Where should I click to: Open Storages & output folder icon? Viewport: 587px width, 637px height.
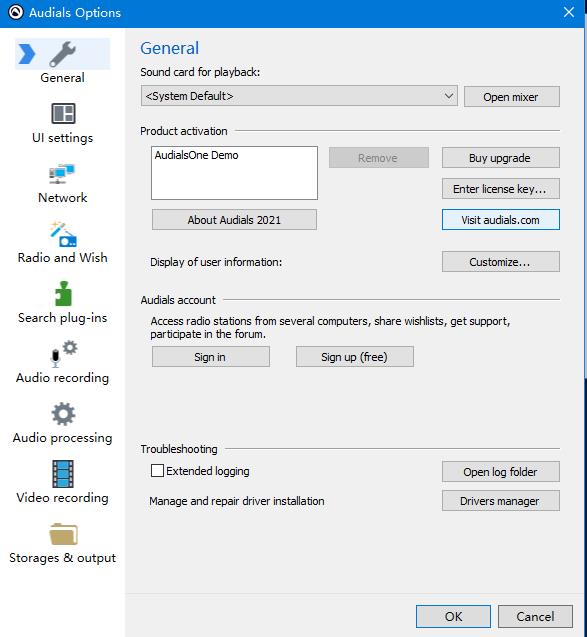tap(63, 534)
